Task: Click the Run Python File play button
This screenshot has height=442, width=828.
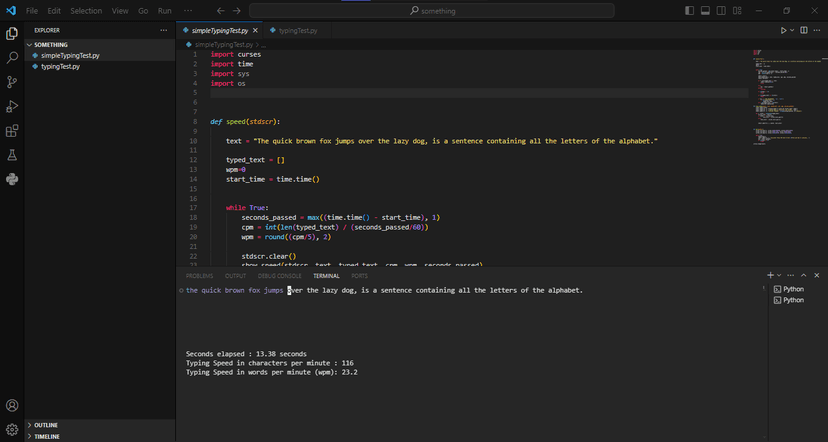Action: [x=784, y=31]
